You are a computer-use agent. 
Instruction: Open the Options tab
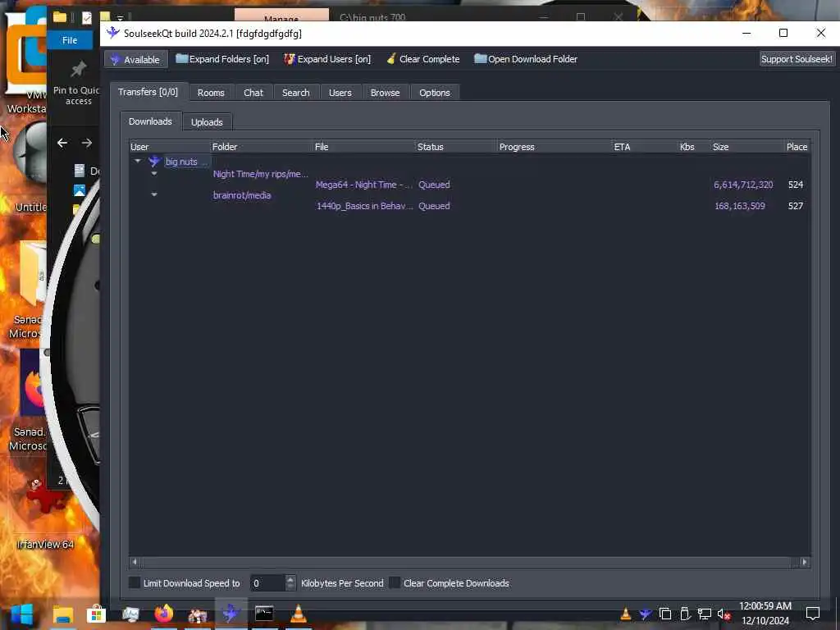tap(435, 93)
